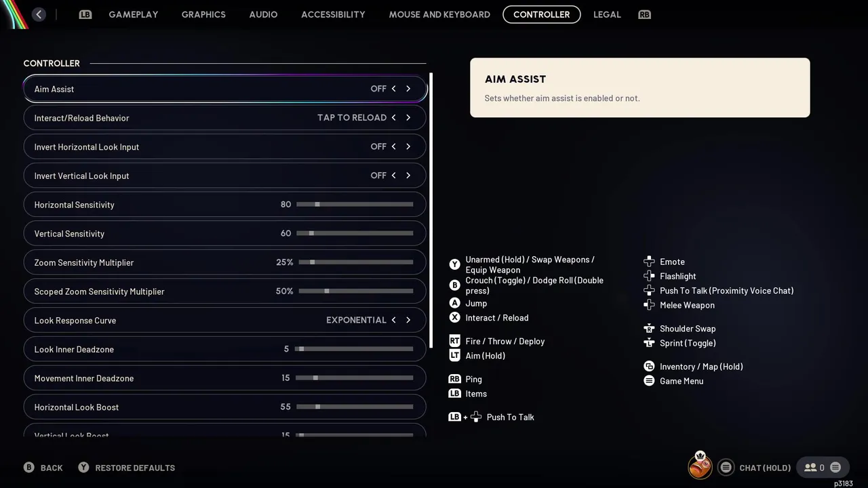This screenshot has width=868, height=488.
Task: Click the LB icon beside Items
Action: [454, 393]
